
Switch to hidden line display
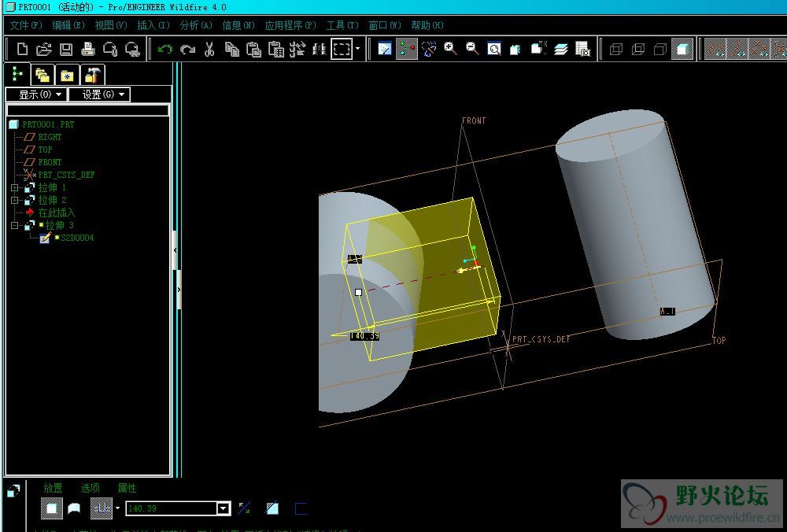pyautogui.click(x=638, y=49)
